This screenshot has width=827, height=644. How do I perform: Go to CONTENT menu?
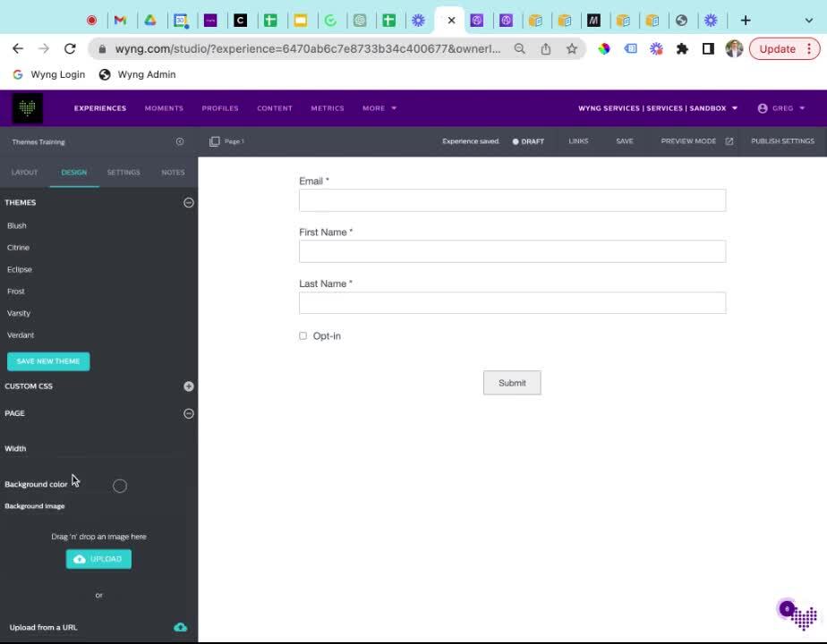275,108
